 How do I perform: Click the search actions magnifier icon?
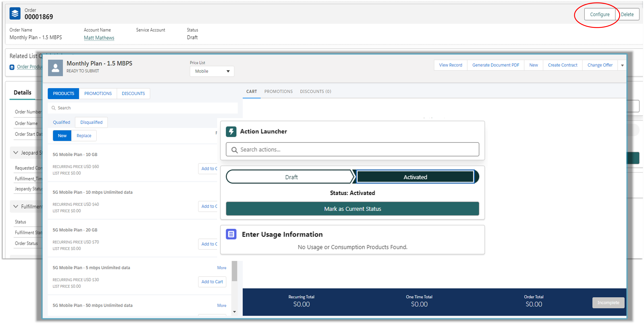(234, 150)
